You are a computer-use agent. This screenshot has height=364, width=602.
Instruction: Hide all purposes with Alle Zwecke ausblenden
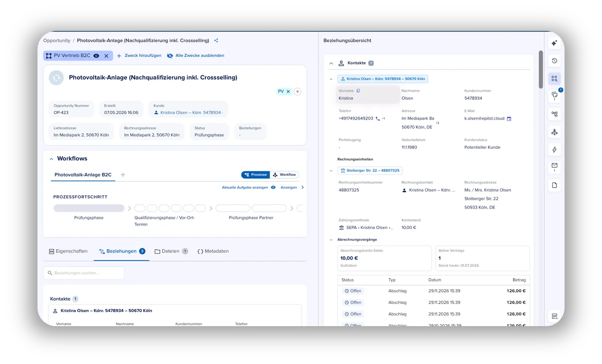point(195,56)
